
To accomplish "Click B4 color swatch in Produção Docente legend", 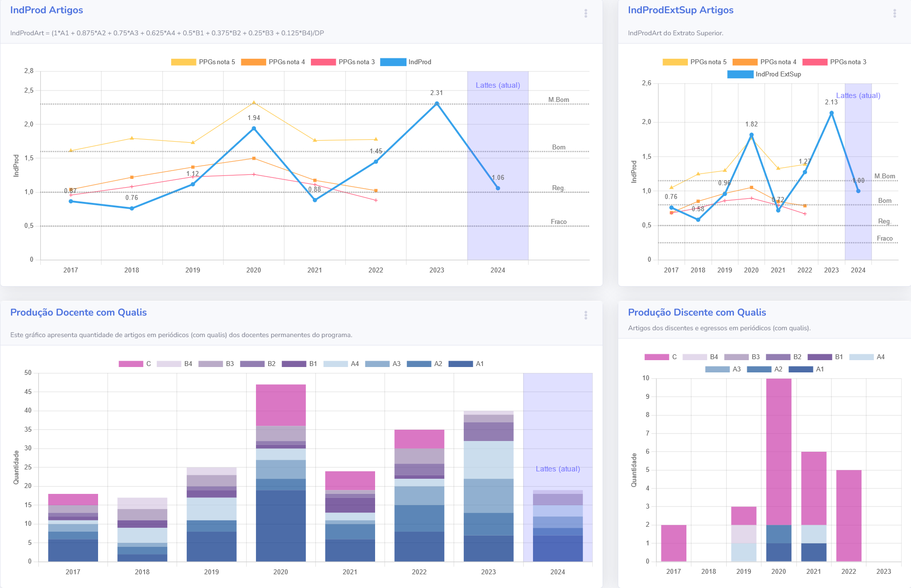I will tap(169, 364).
